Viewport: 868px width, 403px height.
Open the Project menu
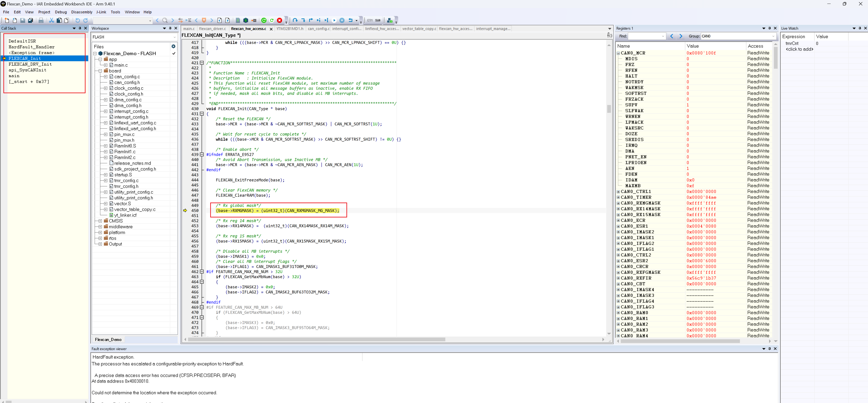pos(44,12)
